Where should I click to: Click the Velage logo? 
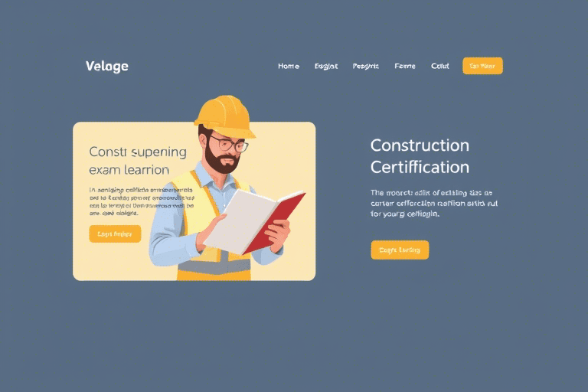tap(107, 66)
